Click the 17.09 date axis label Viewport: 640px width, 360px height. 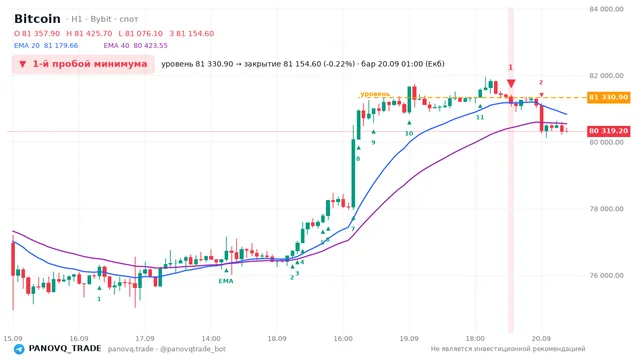point(145,338)
